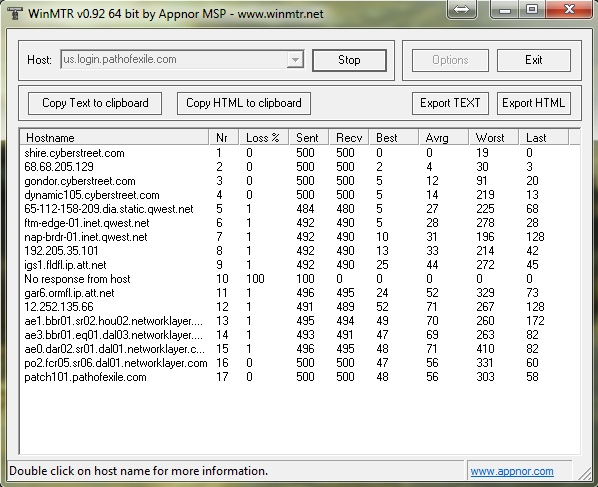Click the Avrg column header
This screenshot has width=598, height=487.
coord(444,138)
